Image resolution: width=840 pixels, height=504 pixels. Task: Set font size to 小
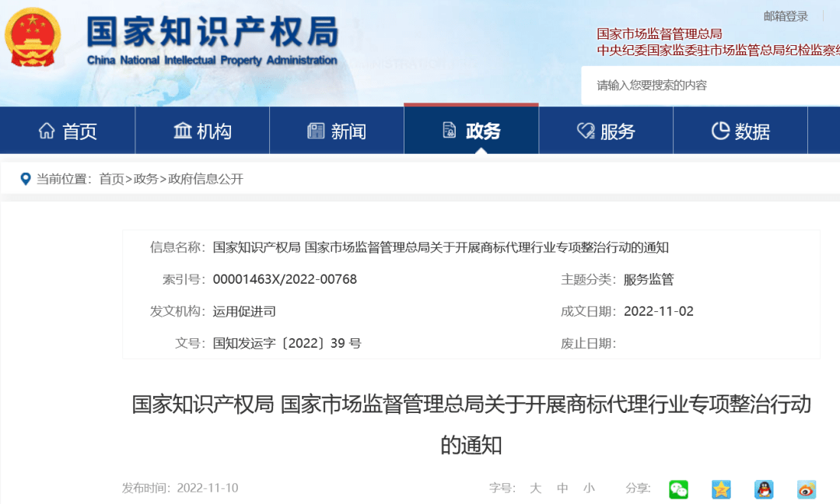pos(590,488)
